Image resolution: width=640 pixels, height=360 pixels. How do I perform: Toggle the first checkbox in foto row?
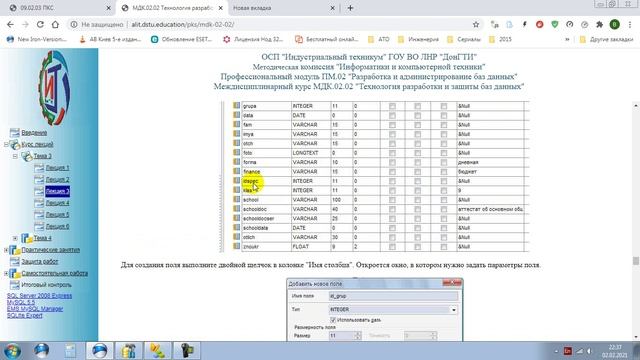392,153
